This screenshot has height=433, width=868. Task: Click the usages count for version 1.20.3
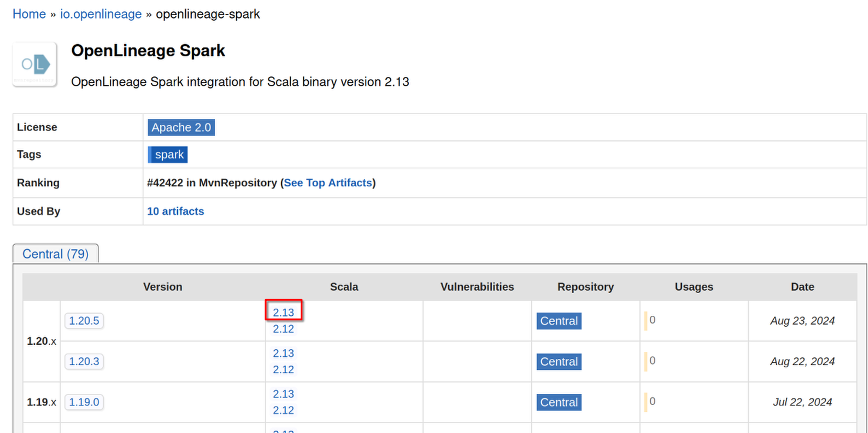coord(652,361)
